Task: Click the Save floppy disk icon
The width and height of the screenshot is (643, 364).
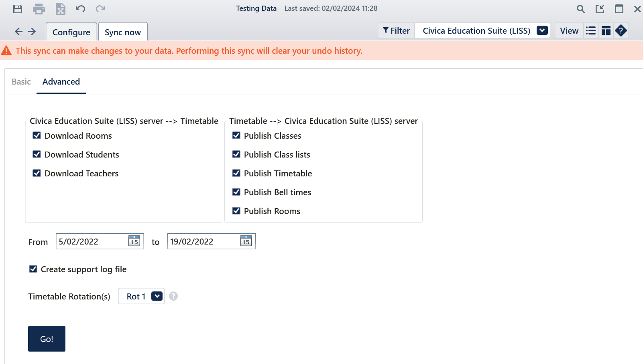Action: pyautogui.click(x=18, y=9)
